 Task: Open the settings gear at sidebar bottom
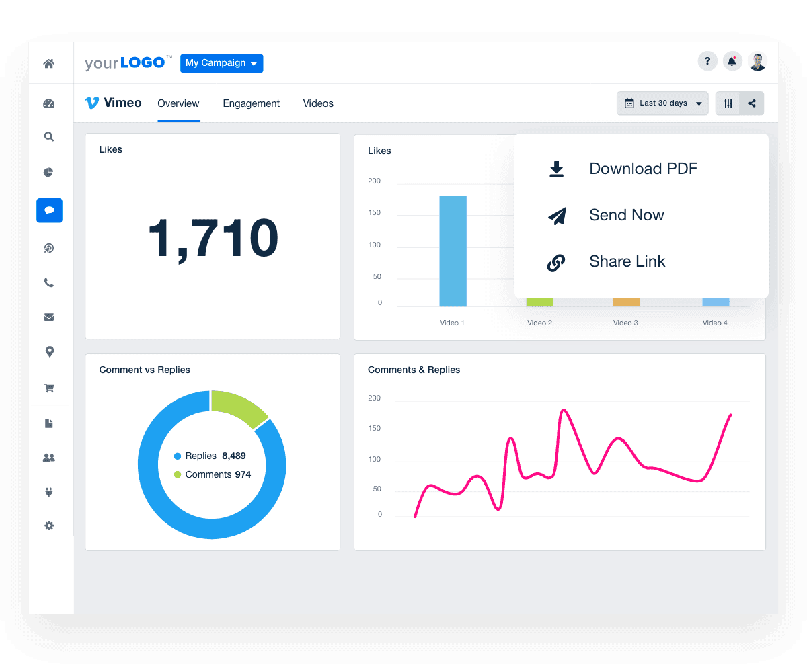pos(49,526)
